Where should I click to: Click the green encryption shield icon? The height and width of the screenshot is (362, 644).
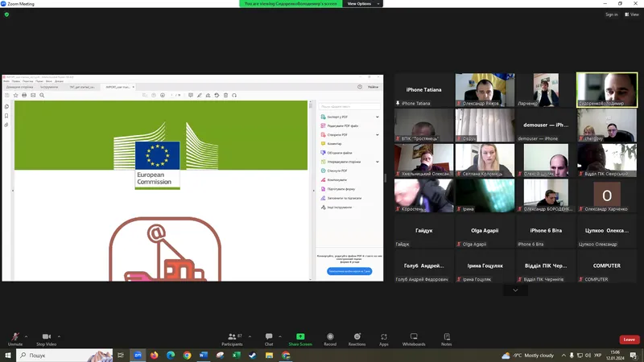click(x=6, y=14)
